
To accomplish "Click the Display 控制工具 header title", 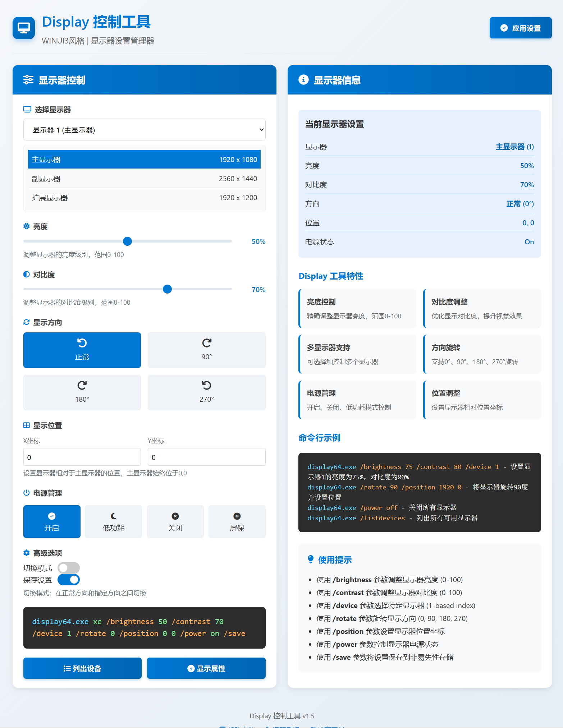I will click(96, 22).
